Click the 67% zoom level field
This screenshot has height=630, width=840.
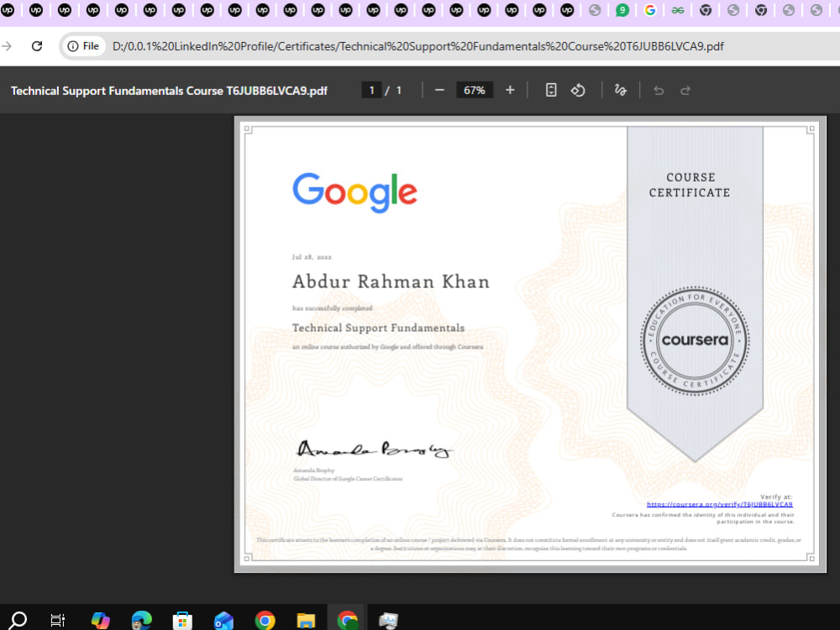(x=474, y=90)
